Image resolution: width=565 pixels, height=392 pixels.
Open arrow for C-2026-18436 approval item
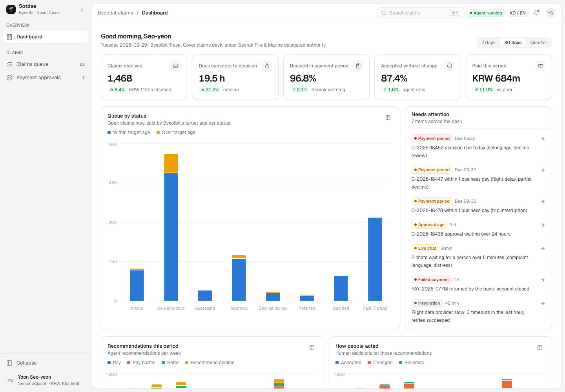tap(543, 225)
